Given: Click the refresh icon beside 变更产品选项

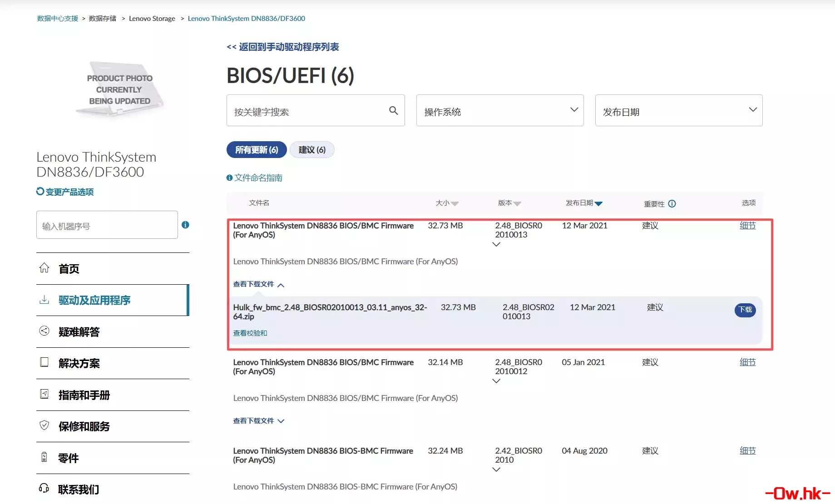Looking at the screenshot, I should pos(40,192).
